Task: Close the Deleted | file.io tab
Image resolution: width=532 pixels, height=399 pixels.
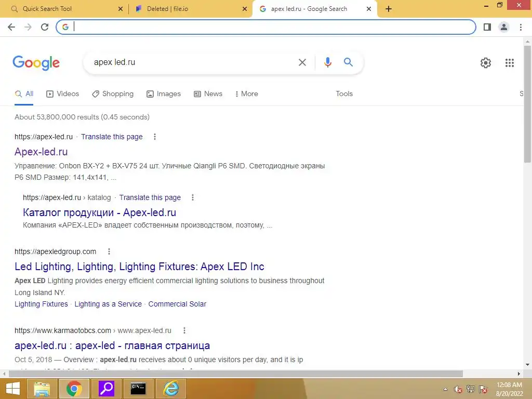Action: [245, 9]
